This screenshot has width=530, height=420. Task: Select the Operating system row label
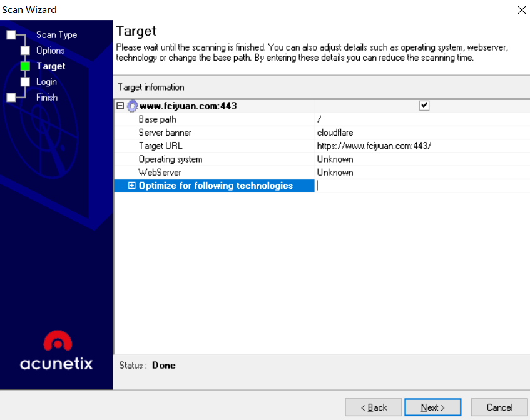pyautogui.click(x=170, y=159)
